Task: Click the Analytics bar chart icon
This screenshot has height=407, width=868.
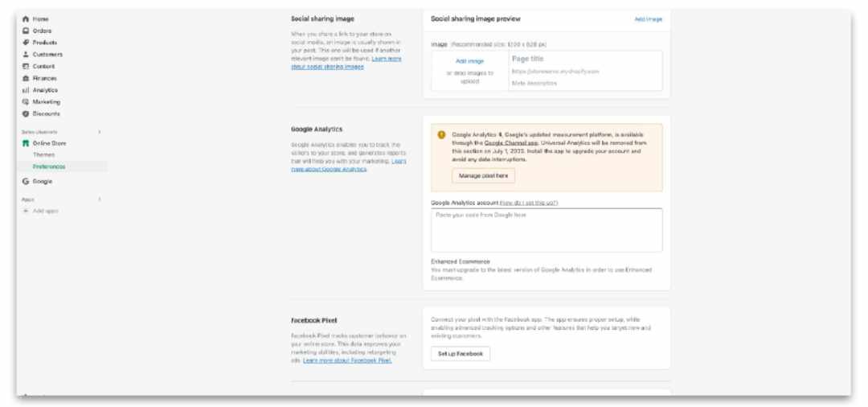Action: 26,90
